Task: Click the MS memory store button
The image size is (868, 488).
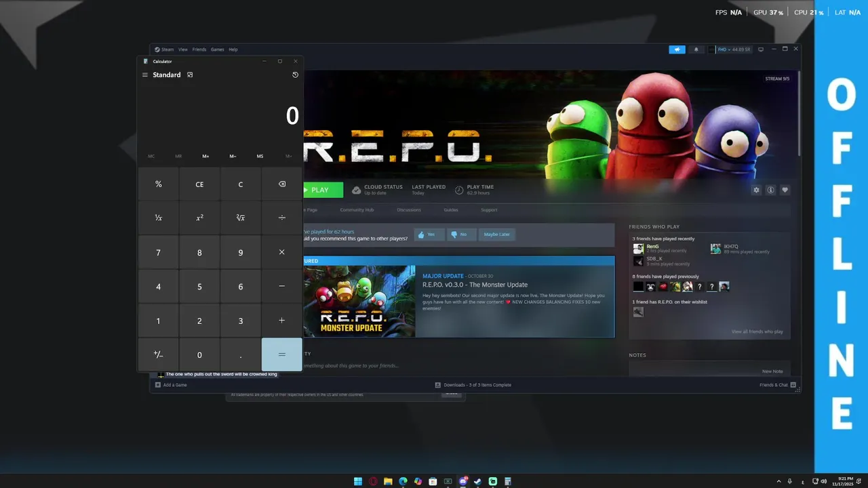Action: click(260, 157)
